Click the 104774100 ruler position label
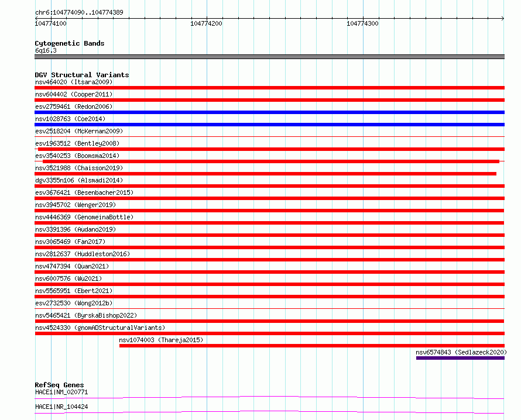This screenshot has width=521, height=420. pos(50,23)
